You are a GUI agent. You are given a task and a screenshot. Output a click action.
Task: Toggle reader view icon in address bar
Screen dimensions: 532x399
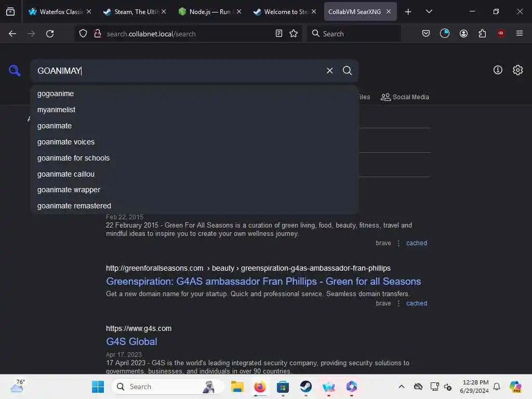279,33
